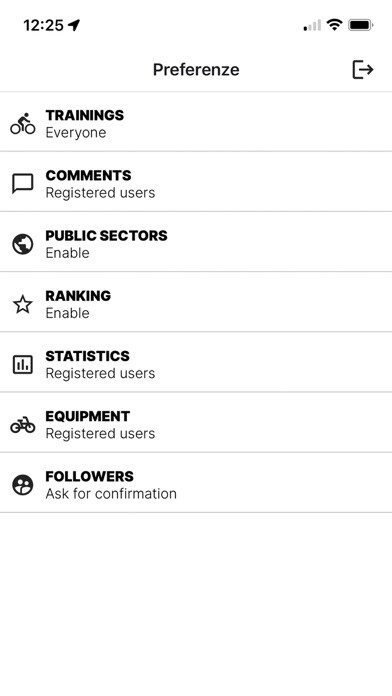Tap the Wi-Fi status icon
The height and width of the screenshot is (696, 392).
pyautogui.click(x=334, y=25)
